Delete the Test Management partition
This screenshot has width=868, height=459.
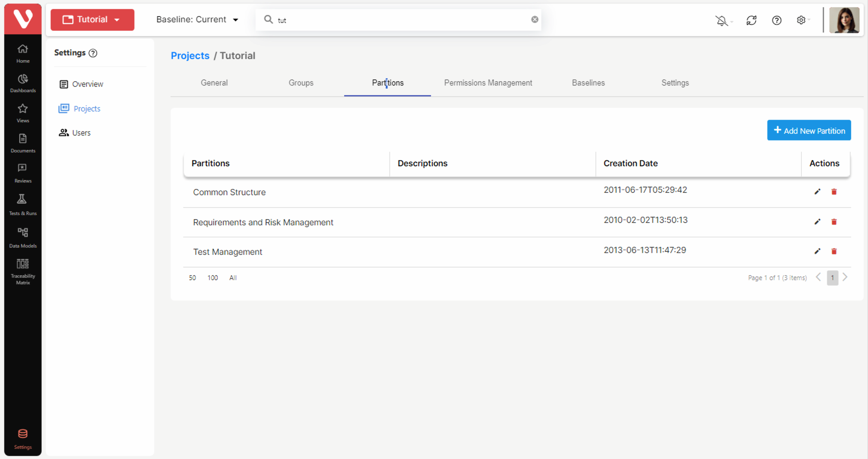(x=834, y=251)
